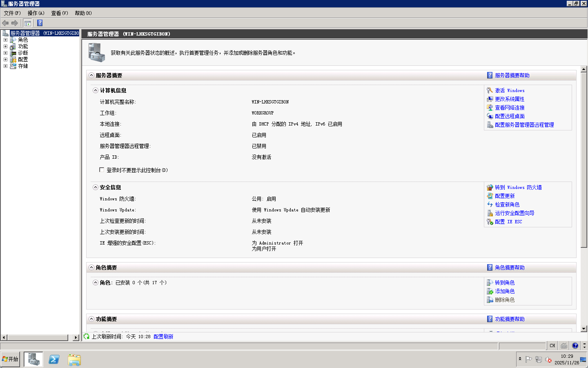
Task: Click the 角色 node icon in tree
Action: (13, 40)
